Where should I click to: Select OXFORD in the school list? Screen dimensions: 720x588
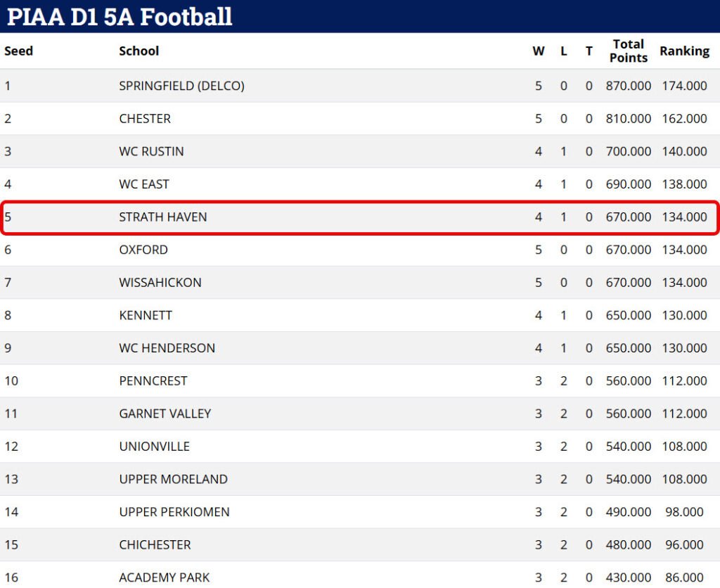(x=143, y=250)
